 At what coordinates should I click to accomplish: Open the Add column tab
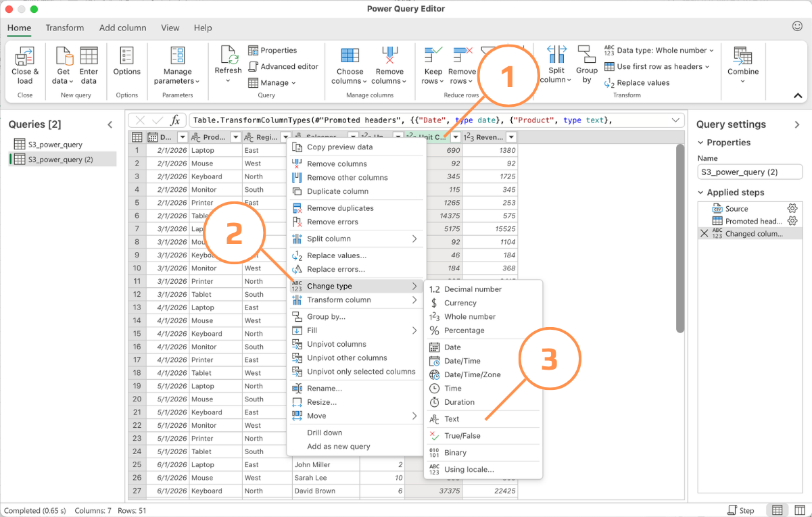pyautogui.click(x=122, y=28)
